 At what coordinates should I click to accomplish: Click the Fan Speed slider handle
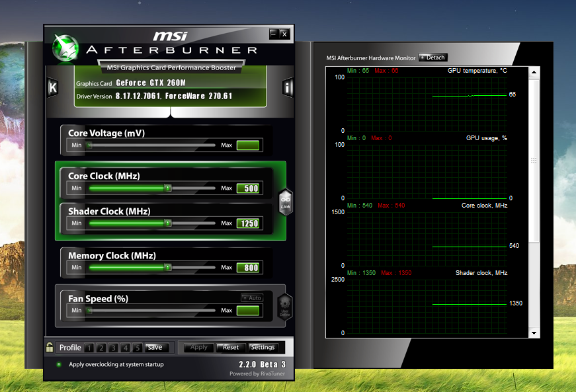[89, 311]
